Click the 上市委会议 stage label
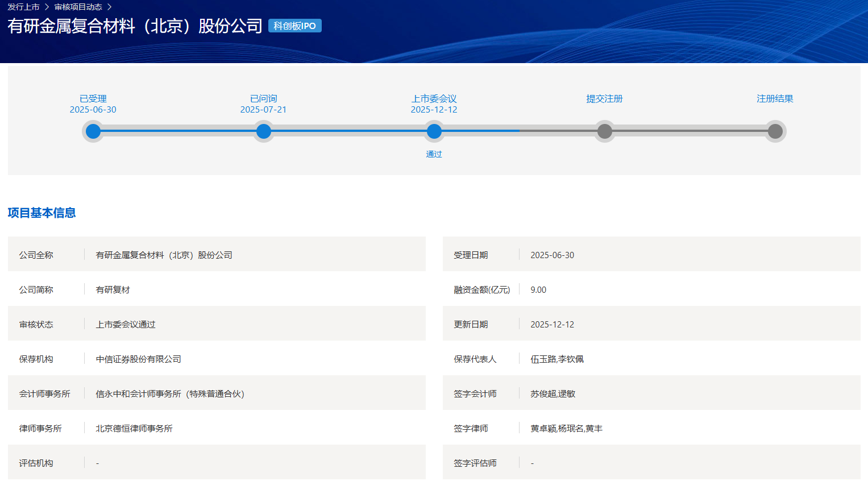This screenshot has width=868, height=485. click(x=434, y=98)
